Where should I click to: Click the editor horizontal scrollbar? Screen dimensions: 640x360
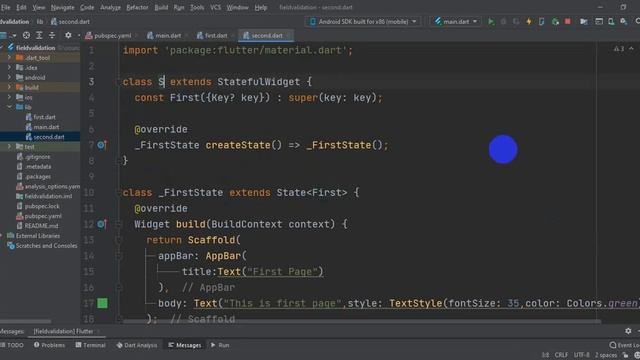[x=361, y=322]
